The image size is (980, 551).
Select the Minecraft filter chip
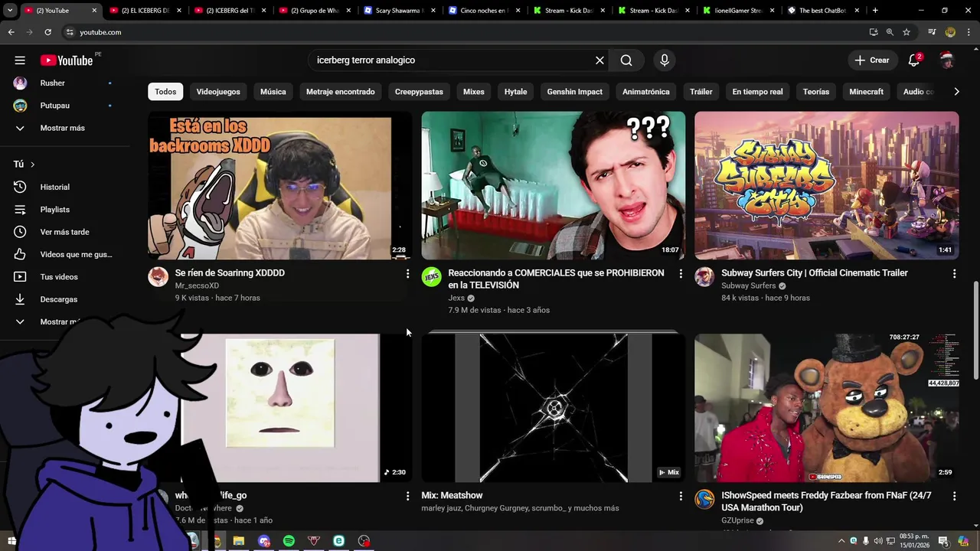867,92
